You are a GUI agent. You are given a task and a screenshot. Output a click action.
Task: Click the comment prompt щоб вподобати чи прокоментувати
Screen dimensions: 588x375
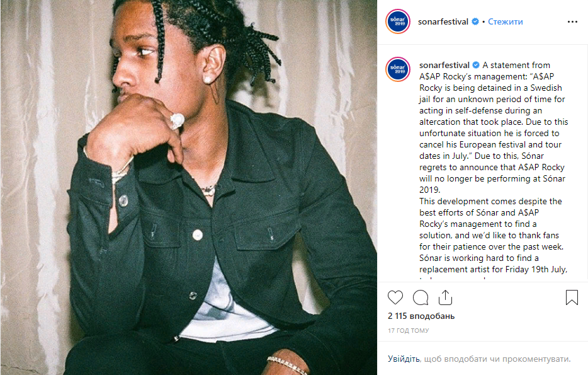pyautogui.click(x=497, y=359)
